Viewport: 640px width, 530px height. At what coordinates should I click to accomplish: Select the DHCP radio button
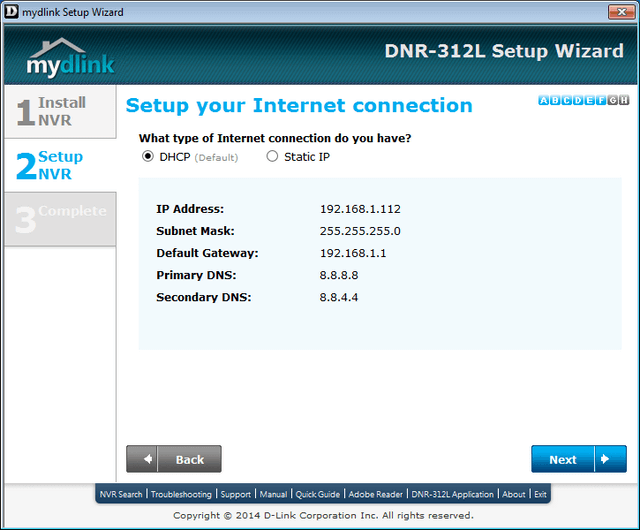[x=147, y=156]
